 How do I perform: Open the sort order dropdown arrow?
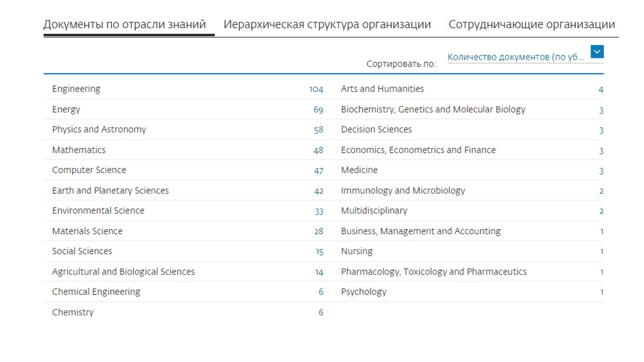[x=597, y=52]
